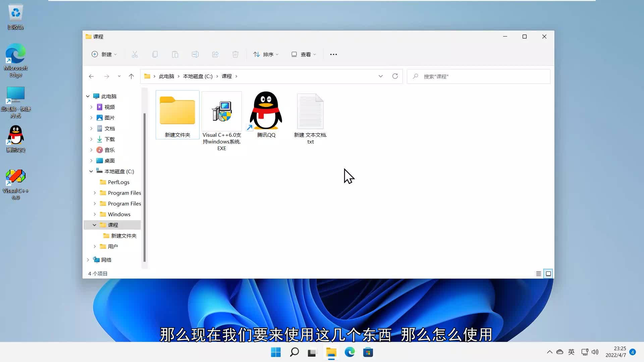644x362 pixels.
Task: Open the 新建 dropdown menu
Action: click(104, 54)
